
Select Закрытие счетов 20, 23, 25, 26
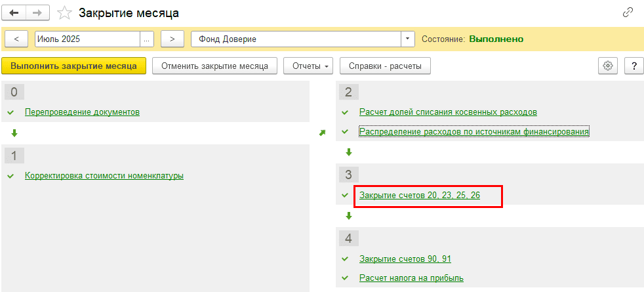pos(419,196)
